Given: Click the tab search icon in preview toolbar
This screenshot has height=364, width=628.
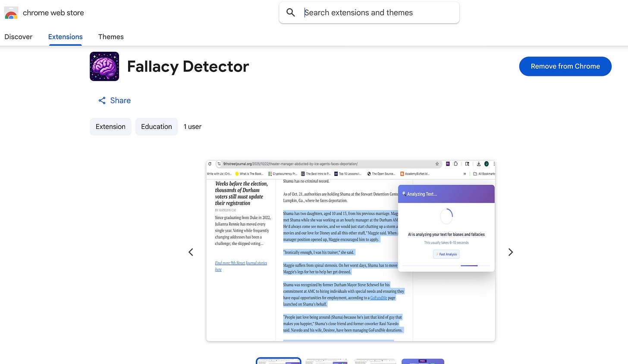Looking at the screenshot, I should pos(467,164).
